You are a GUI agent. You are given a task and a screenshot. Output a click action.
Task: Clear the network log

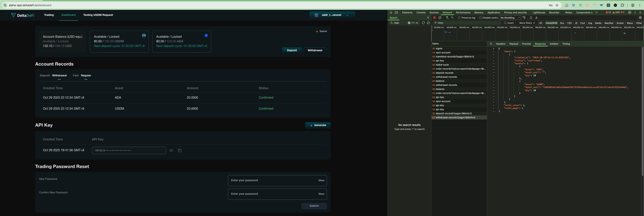pos(440,18)
